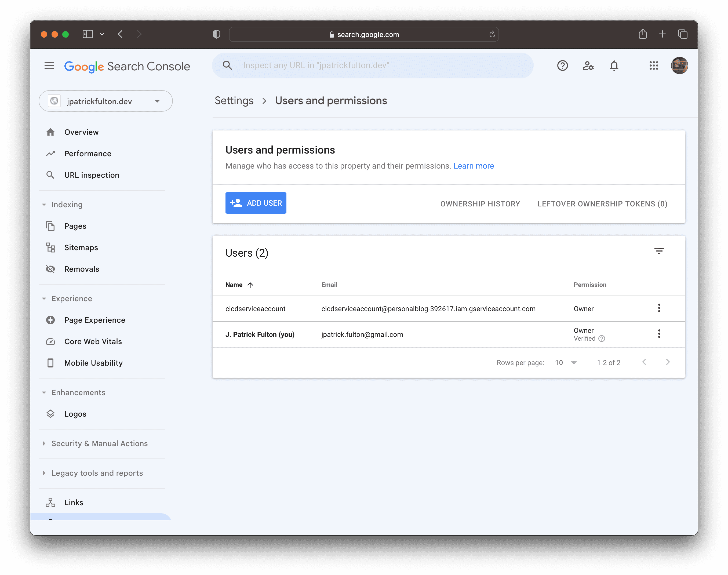This screenshot has height=575, width=728.
Task: Reload the page in Safari
Action: (492, 34)
